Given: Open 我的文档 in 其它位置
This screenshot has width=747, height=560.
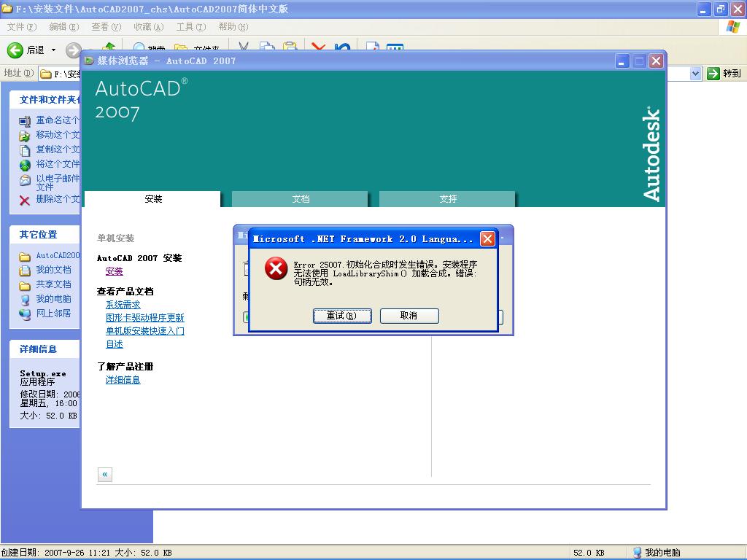Looking at the screenshot, I should [45, 270].
